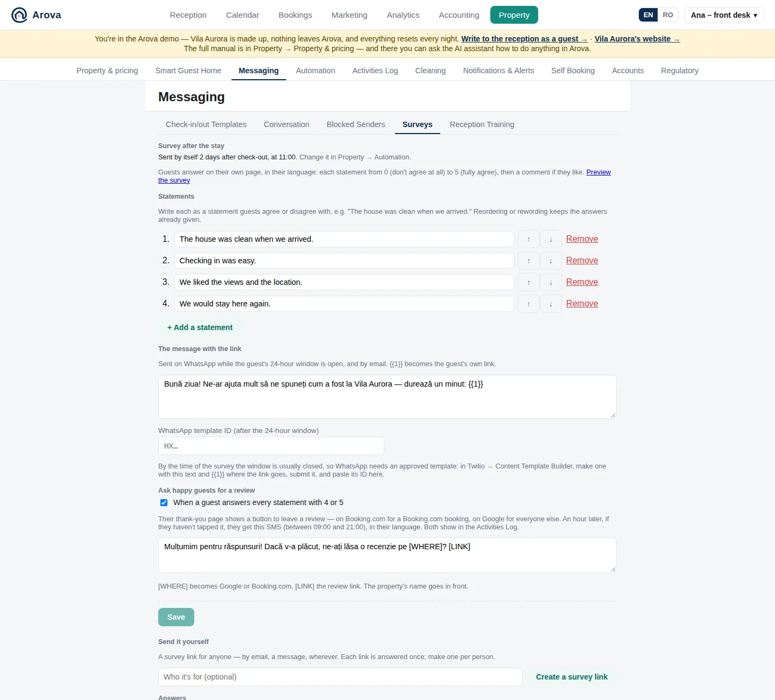Screen dimensions: 775x700
Task: Open Vila Aurora's website link
Action: pos(637,39)
